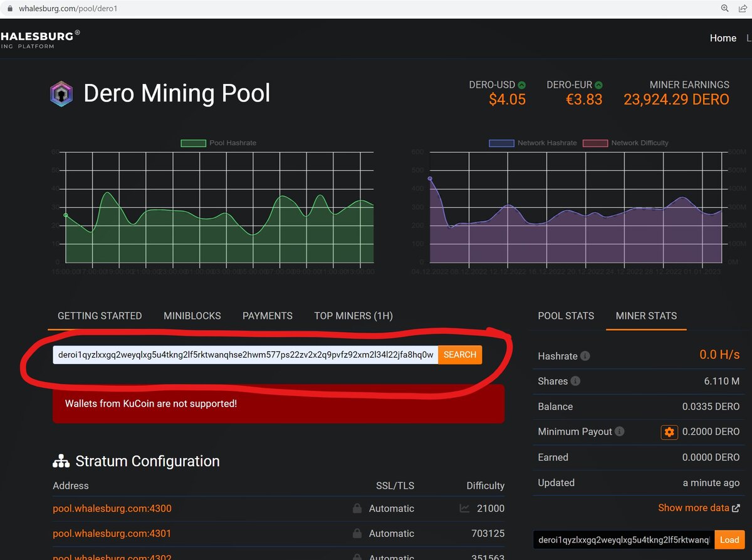Click the 0.0 H/s hashrate value
The width and height of the screenshot is (752, 560).
719,355
